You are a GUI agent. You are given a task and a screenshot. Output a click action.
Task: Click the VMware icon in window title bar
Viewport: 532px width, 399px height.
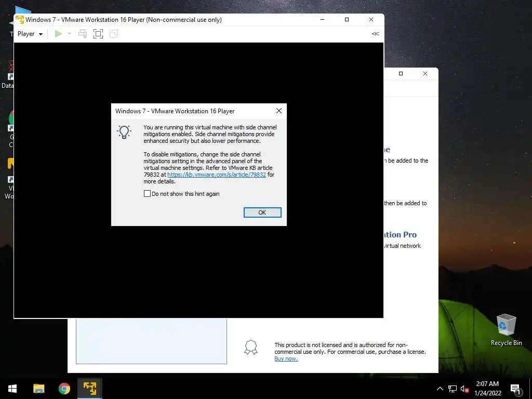[20, 19]
